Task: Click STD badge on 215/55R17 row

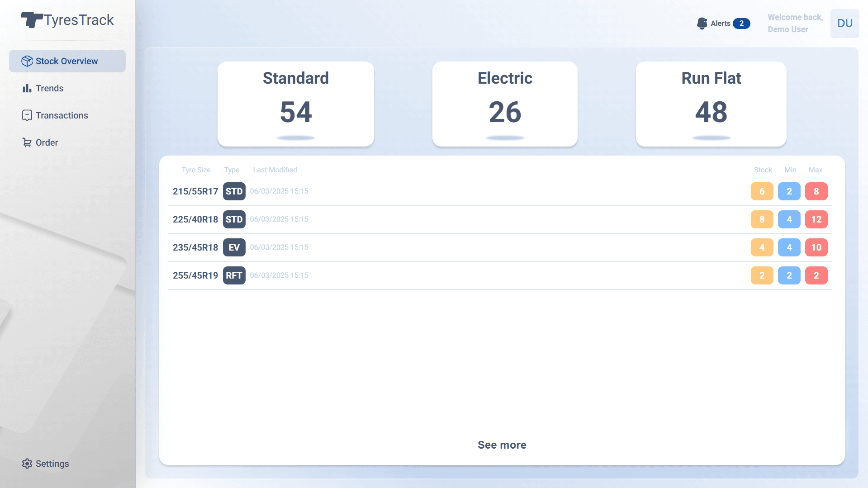Action: 234,191
